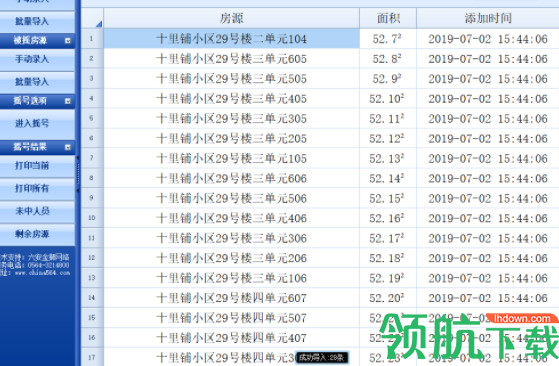The width and height of the screenshot is (559, 366).
Task: Select cell 十里铺小区29号楼三单元105
Action: click(231, 158)
